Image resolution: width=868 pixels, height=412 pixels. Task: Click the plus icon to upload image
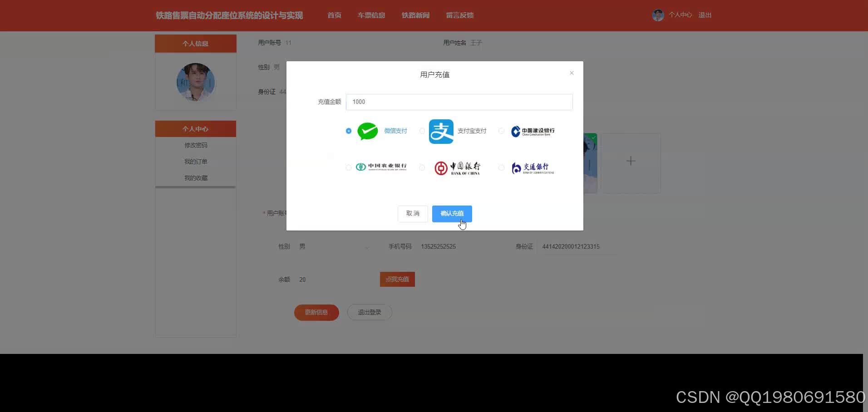pos(631,161)
